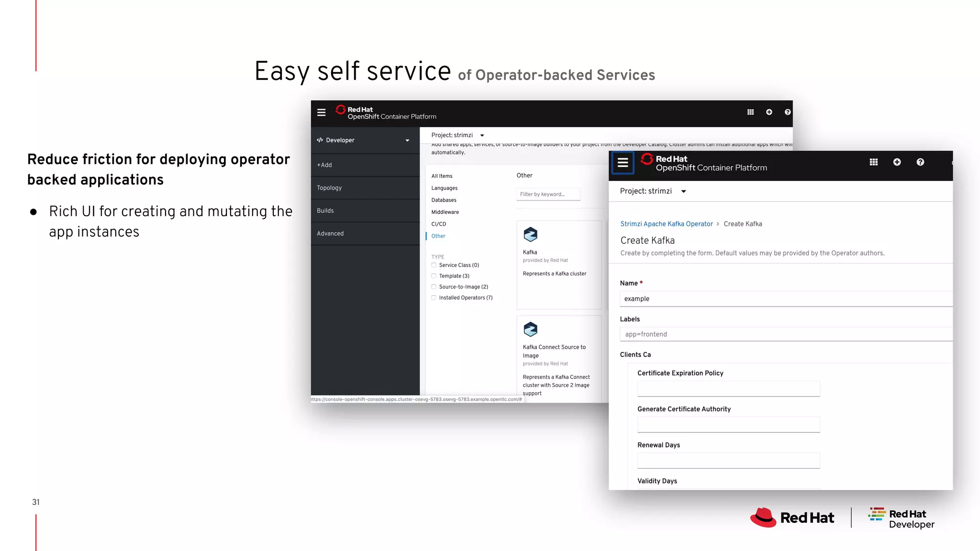Click "Represents a Kafka cluster" description

554,274
